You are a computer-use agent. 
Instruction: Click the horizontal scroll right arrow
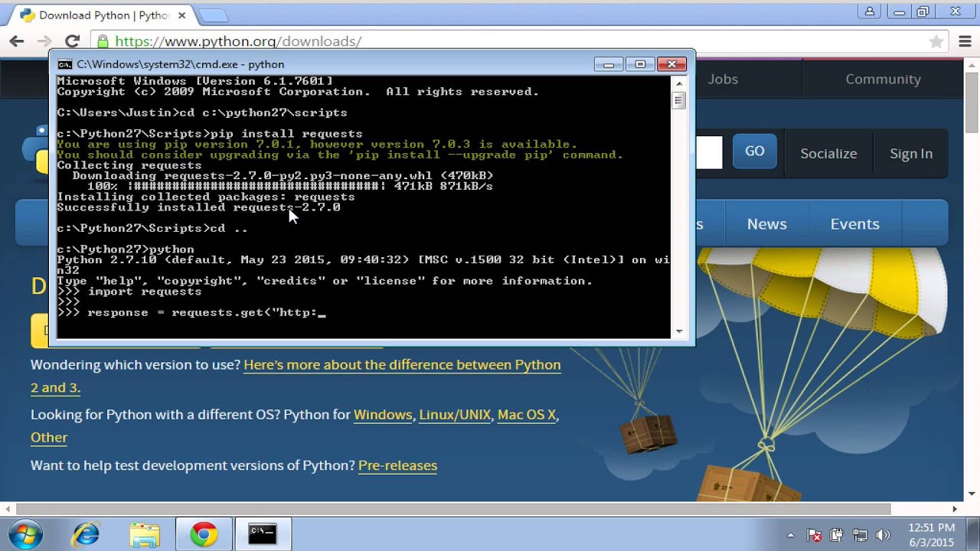tap(955, 509)
